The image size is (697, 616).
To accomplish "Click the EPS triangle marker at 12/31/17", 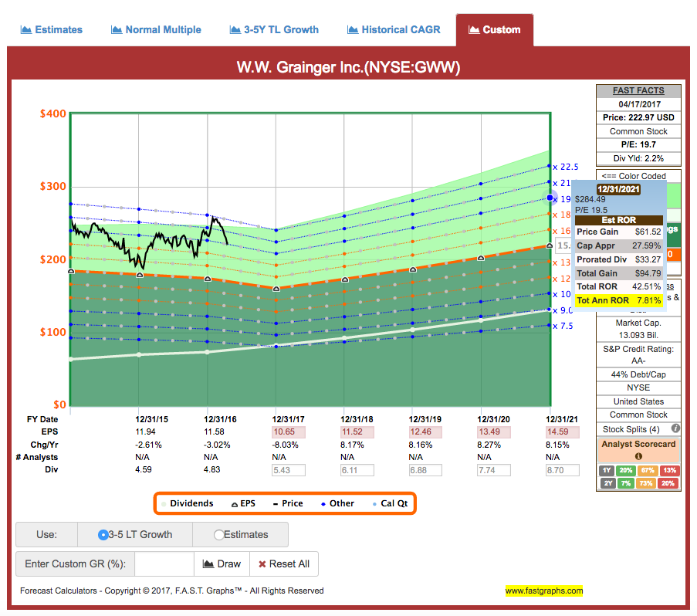I will [276, 289].
